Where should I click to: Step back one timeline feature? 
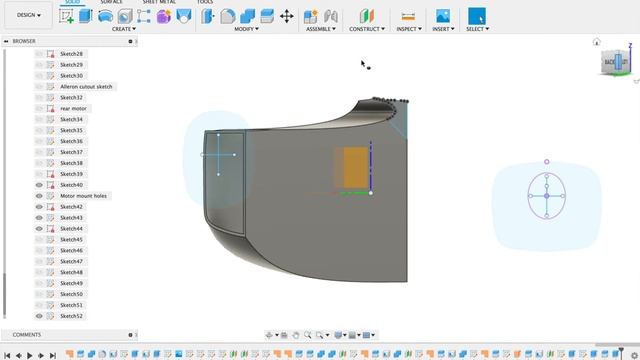coord(19,356)
